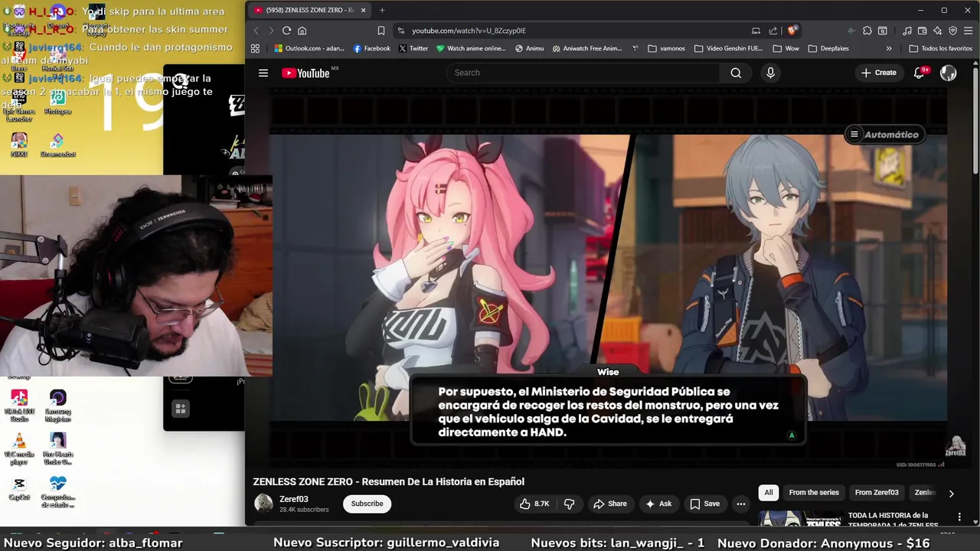Open the vamonos bookmark folder

click(x=666, y=48)
